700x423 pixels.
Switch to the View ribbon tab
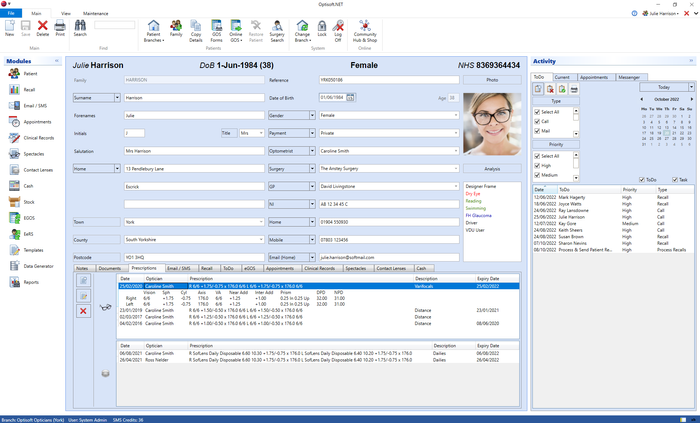tap(66, 13)
